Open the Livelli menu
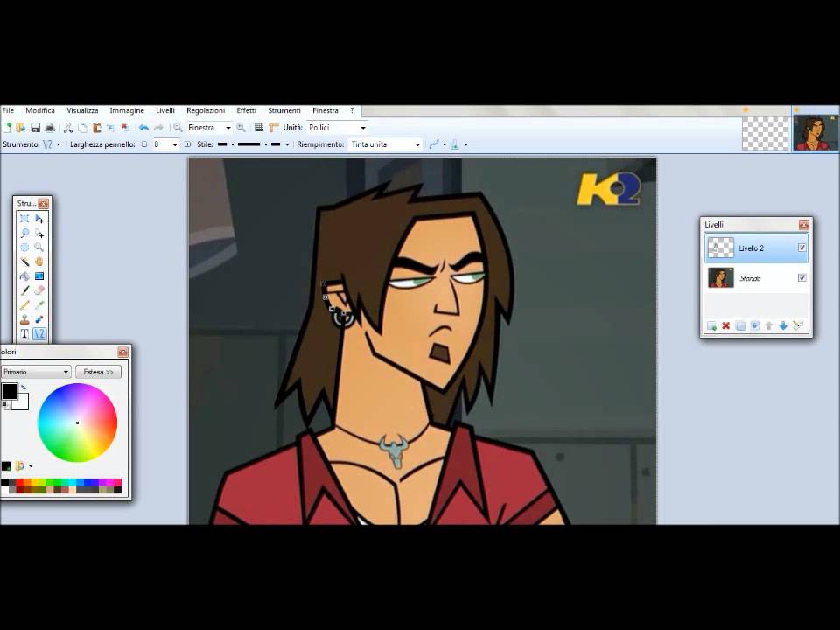The height and width of the screenshot is (630, 840). [165, 110]
